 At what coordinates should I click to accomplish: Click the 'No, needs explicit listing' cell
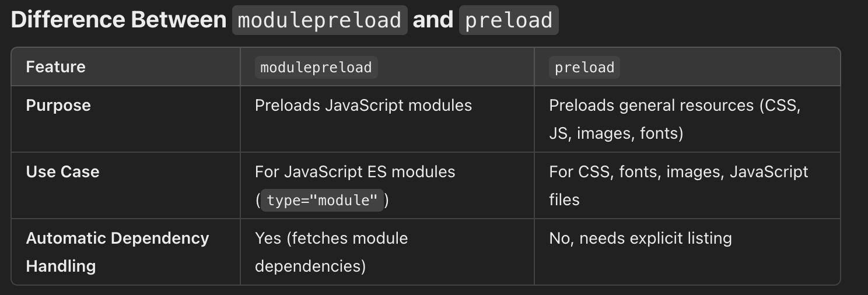pyautogui.click(x=640, y=238)
